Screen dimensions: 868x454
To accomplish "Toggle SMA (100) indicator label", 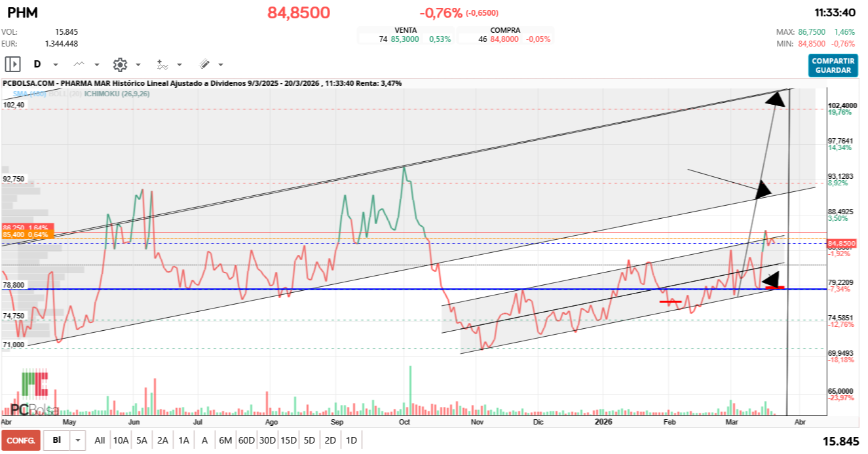I will click(x=29, y=94).
